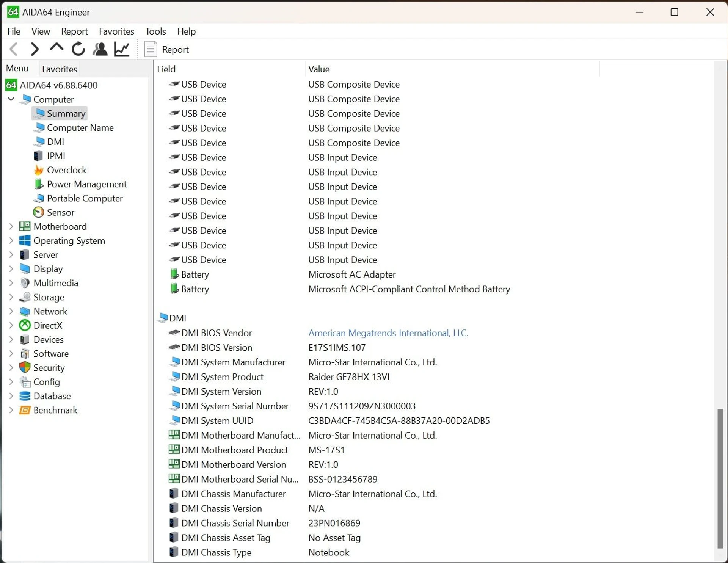
Task: Click the AIDA64 title bar app icon
Action: click(13, 12)
